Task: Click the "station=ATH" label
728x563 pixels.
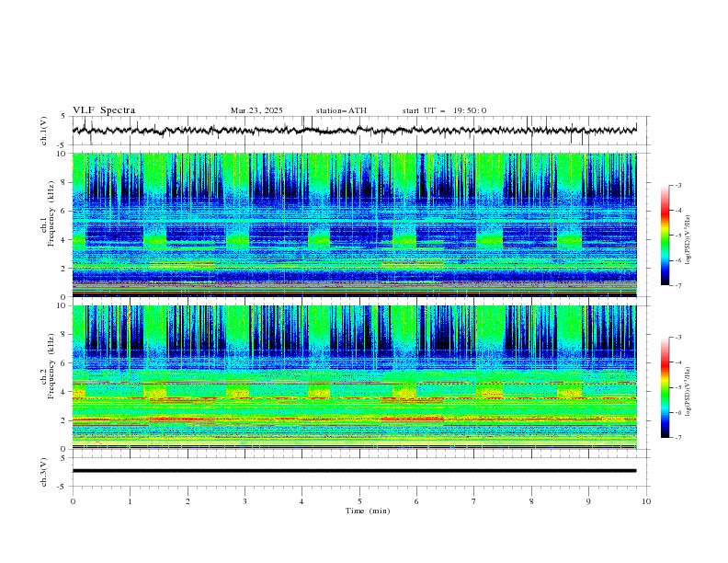Action: [341, 110]
